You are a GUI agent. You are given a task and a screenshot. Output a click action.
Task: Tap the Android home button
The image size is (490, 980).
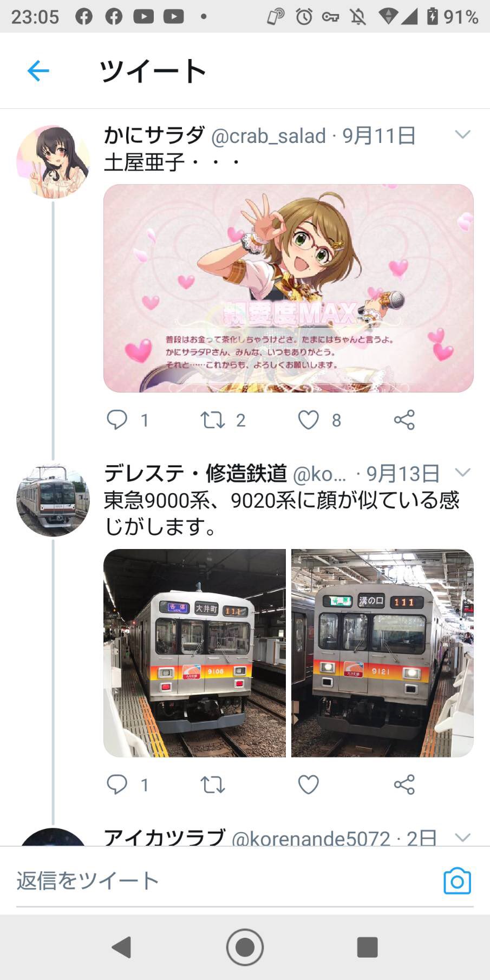point(245,948)
